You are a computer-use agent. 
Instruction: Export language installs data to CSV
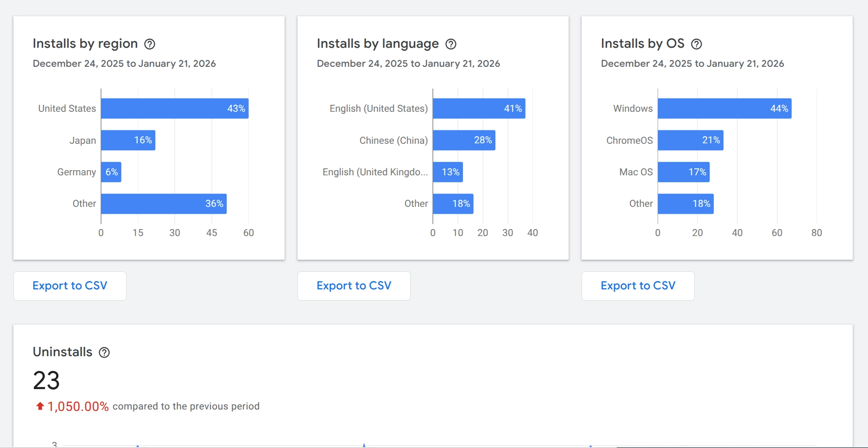tap(354, 286)
